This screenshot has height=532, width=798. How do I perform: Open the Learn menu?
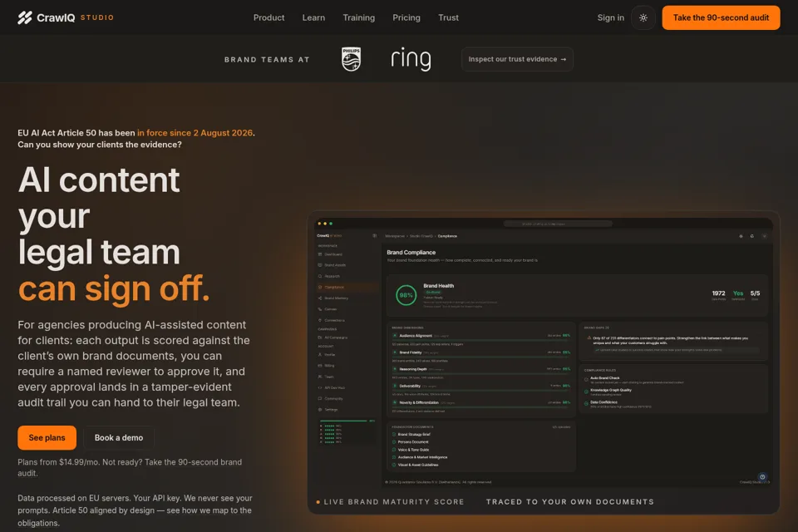point(313,17)
